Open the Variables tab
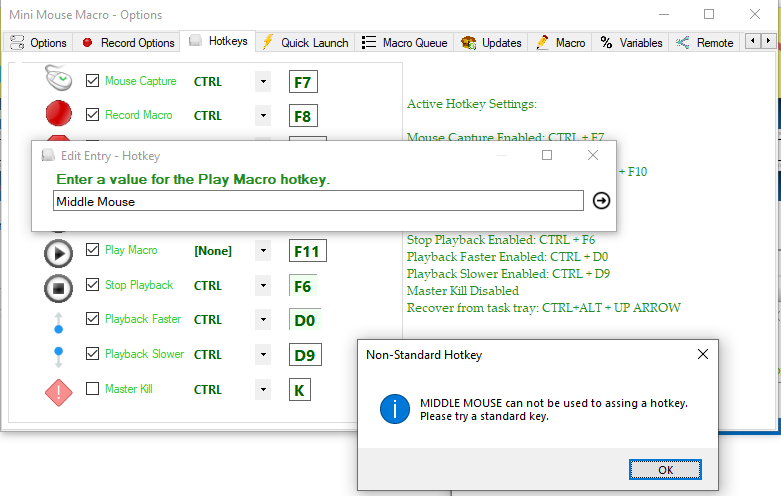 (631, 43)
